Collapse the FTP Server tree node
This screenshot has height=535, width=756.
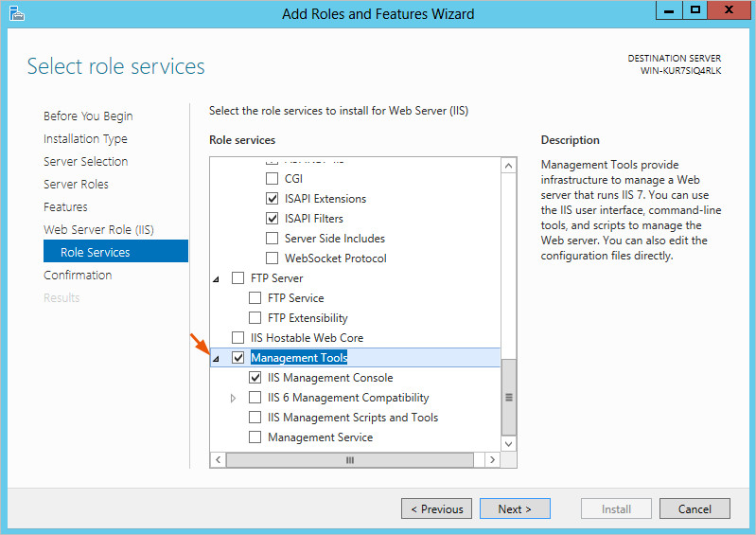216,279
